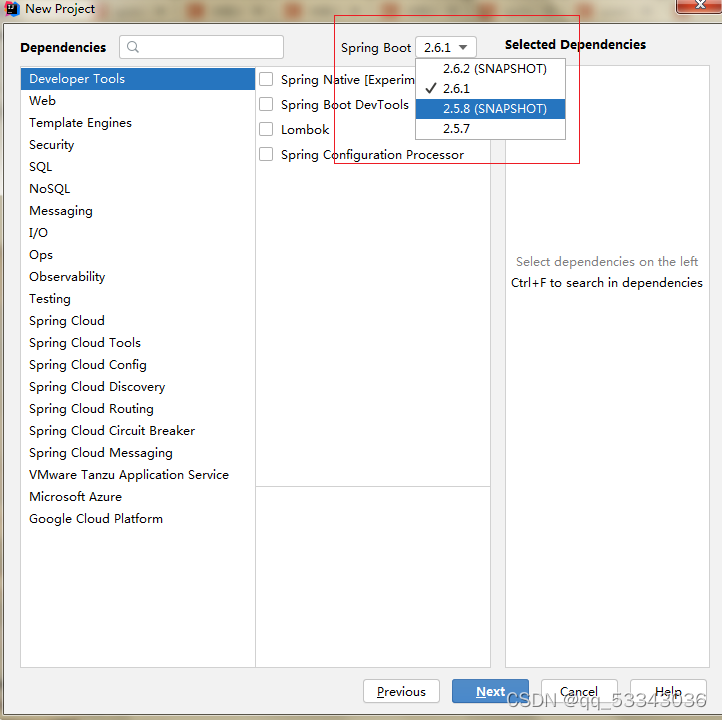Image resolution: width=722 pixels, height=720 pixels.
Task: Open the Web category
Action: click(x=138, y=101)
